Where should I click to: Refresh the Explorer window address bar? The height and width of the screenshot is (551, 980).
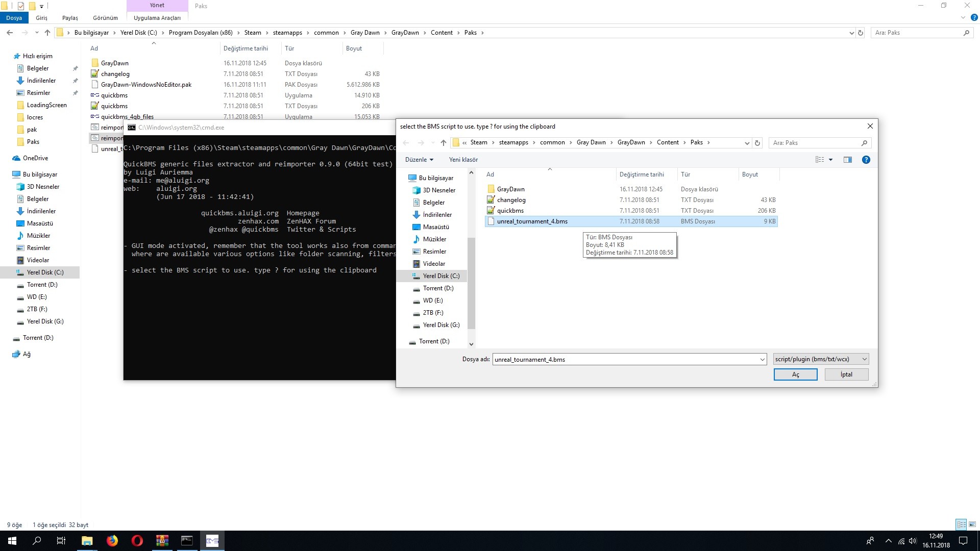click(861, 33)
